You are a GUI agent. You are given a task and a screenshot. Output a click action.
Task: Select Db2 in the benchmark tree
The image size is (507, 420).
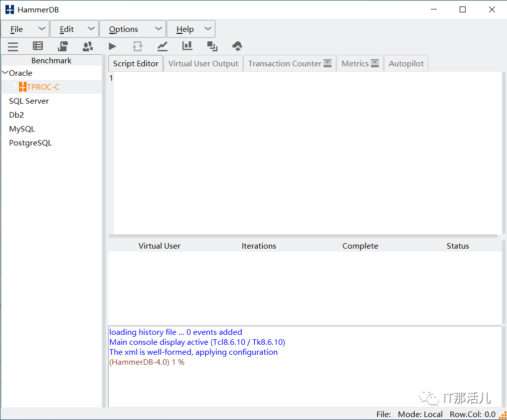pyautogui.click(x=16, y=115)
